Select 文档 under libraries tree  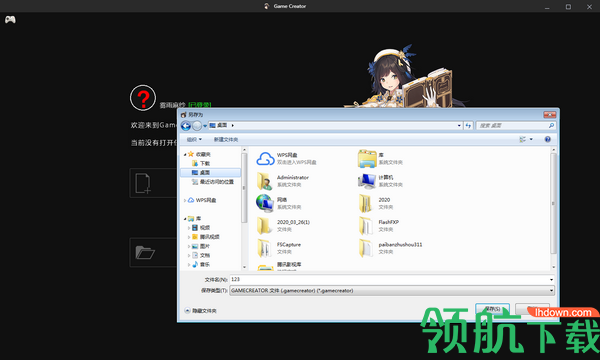click(x=201, y=255)
